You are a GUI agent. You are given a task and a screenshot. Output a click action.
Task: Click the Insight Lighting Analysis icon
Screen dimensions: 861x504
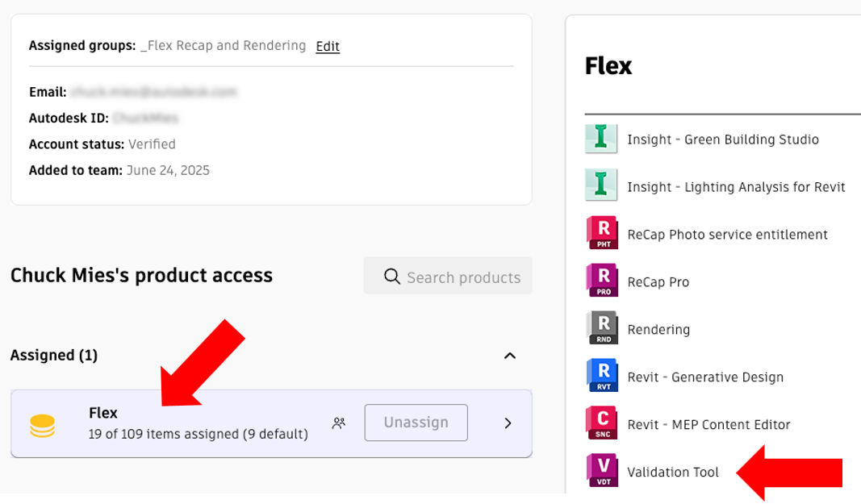(601, 185)
